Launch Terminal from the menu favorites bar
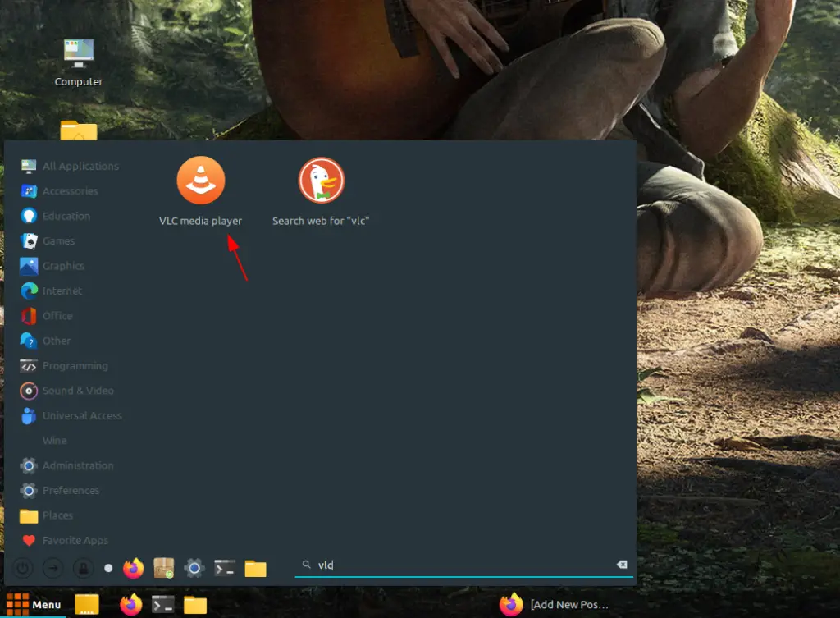This screenshot has height=618, width=840. point(225,568)
